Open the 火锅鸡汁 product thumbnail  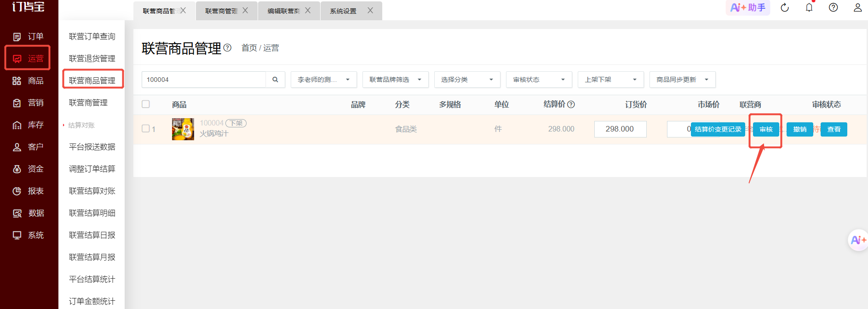183,129
